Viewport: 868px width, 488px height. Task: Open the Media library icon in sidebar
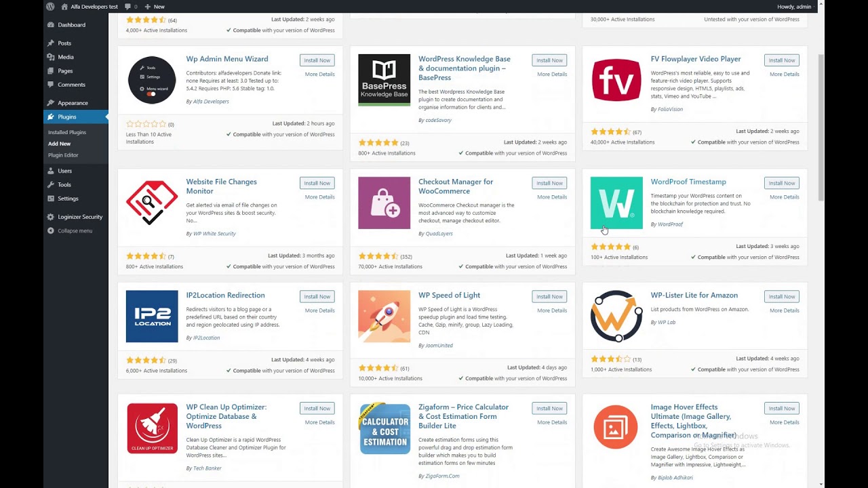pyautogui.click(x=51, y=57)
